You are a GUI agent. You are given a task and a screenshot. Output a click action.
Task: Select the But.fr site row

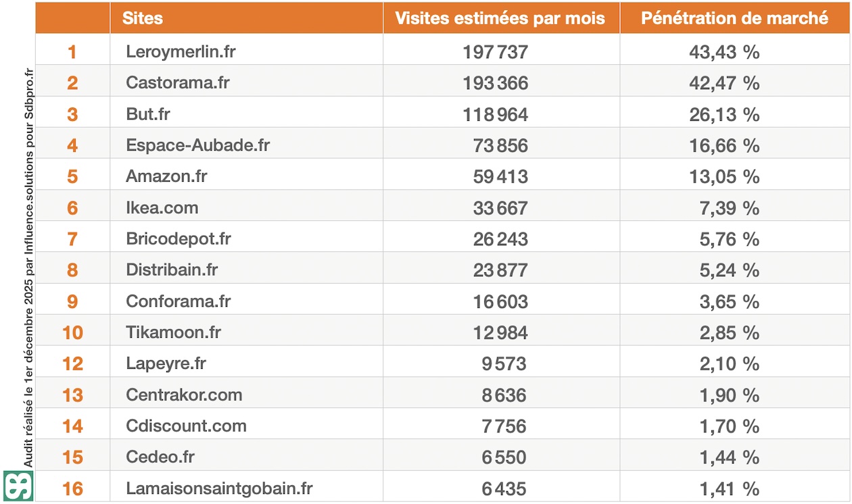147,114
